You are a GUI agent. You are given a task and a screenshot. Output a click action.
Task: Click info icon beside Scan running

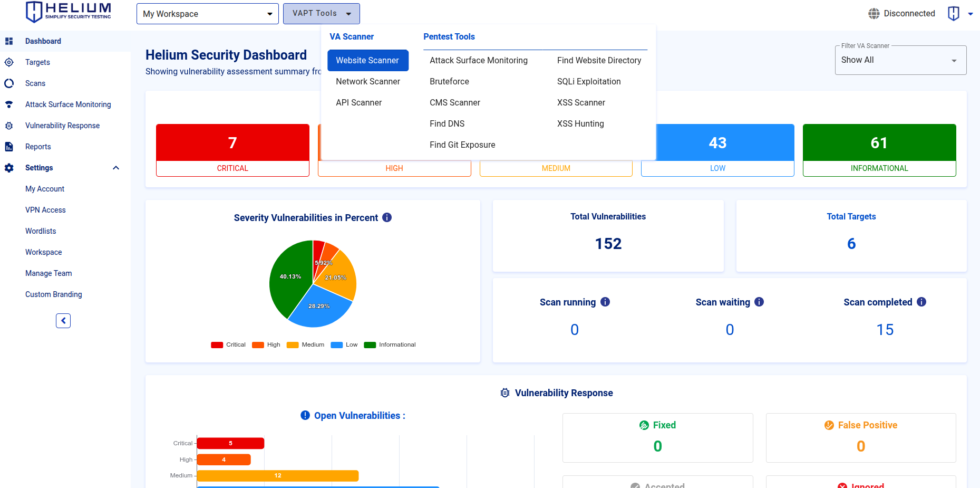pos(605,302)
